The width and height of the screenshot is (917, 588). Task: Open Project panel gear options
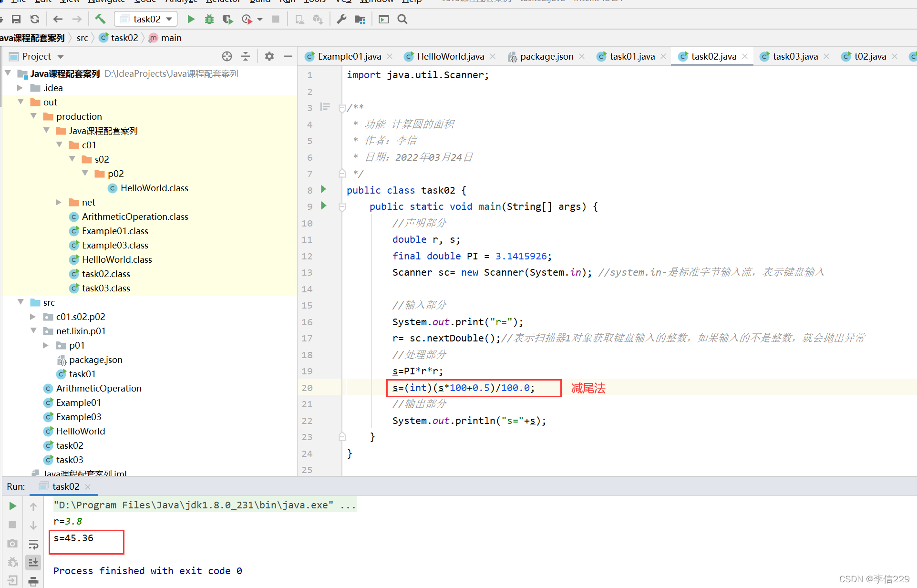pyautogui.click(x=269, y=56)
